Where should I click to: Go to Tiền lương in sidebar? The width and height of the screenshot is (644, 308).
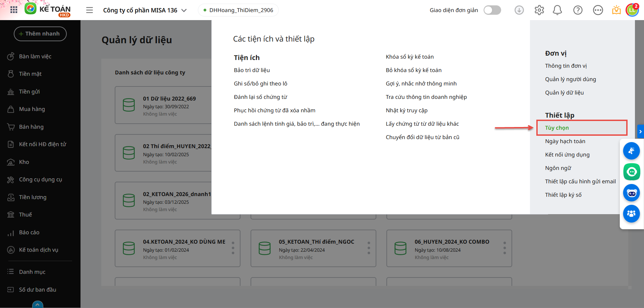tap(33, 197)
